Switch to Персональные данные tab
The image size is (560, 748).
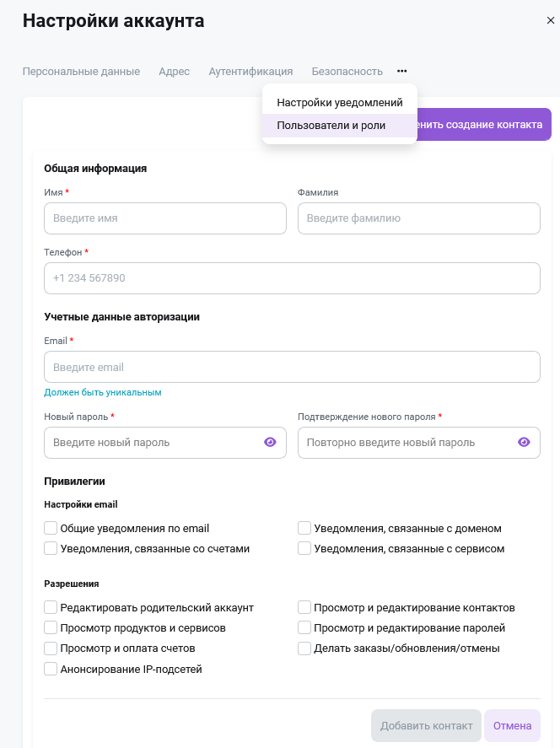click(x=81, y=72)
